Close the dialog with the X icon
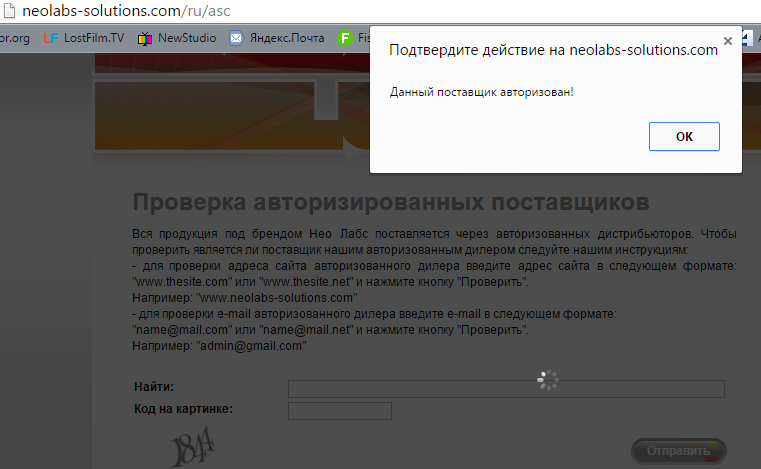This screenshot has width=761, height=469. click(x=728, y=41)
